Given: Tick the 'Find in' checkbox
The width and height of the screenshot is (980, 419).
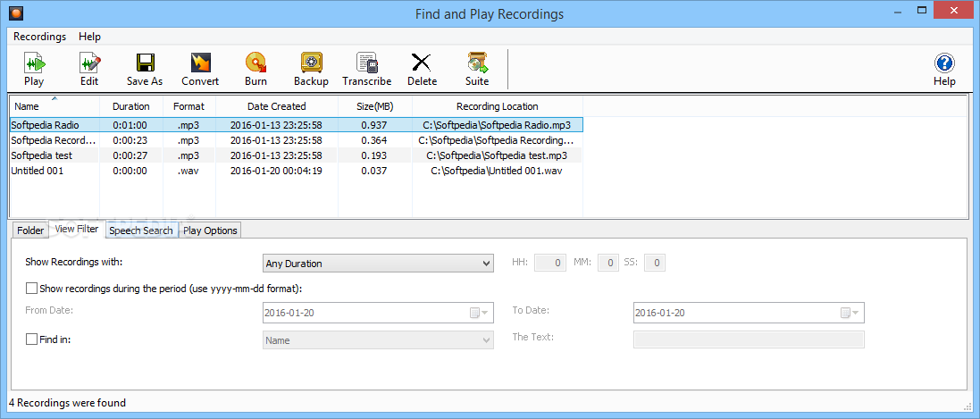Looking at the screenshot, I should pos(31,339).
